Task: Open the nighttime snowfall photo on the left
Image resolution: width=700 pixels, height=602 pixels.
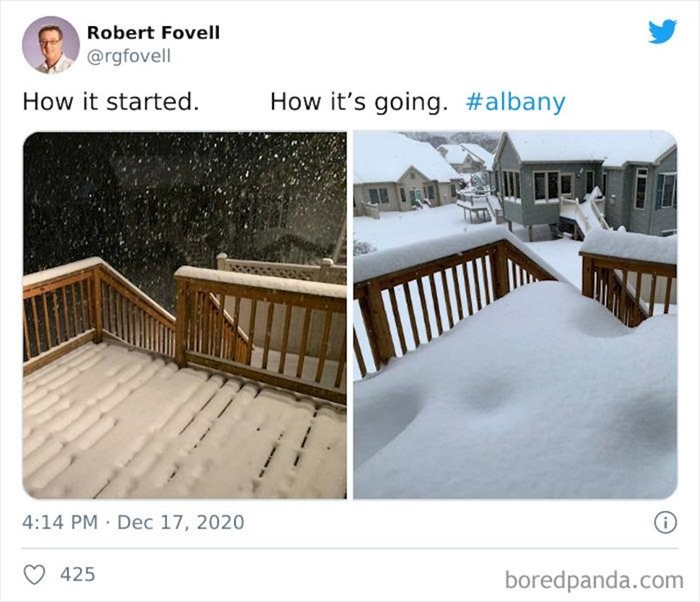Action: click(185, 315)
